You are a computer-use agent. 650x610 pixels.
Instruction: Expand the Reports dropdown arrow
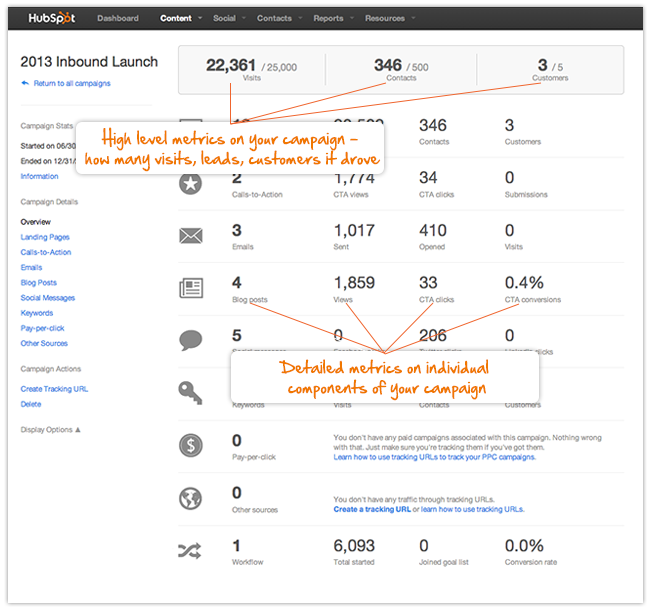(x=352, y=18)
